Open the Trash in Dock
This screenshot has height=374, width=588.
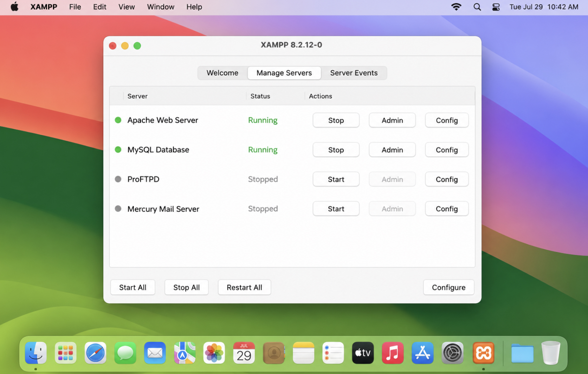tap(551, 353)
